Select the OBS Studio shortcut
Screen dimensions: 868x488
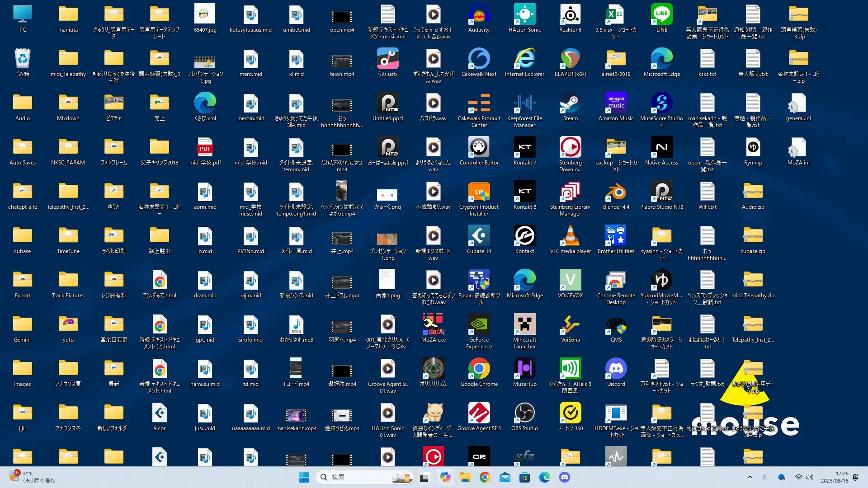[524, 415]
